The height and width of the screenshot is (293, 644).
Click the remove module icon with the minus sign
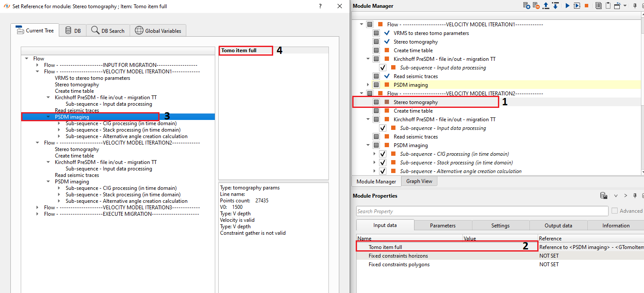(536, 6)
